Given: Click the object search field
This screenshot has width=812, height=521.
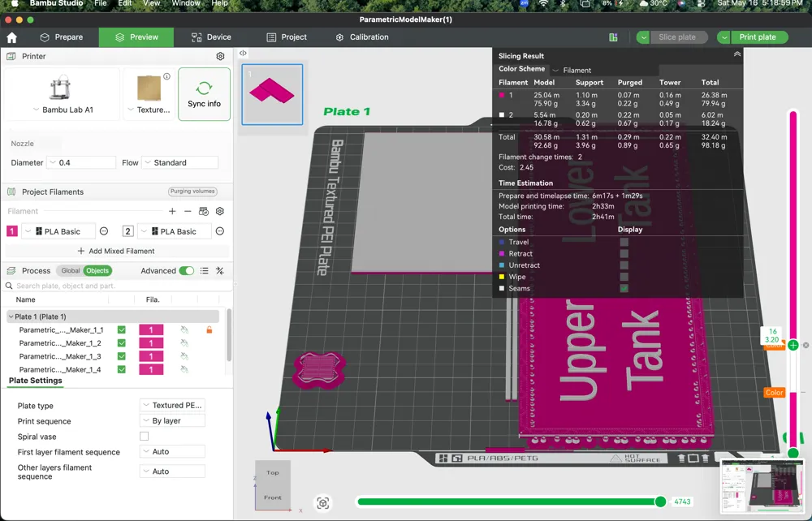Looking at the screenshot, I should tap(116, 286).
